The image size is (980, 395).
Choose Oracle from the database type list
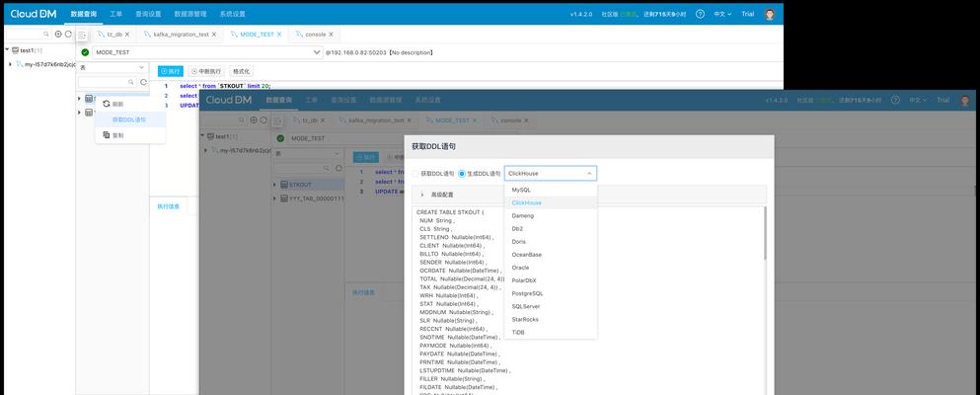tap(550, 268)
